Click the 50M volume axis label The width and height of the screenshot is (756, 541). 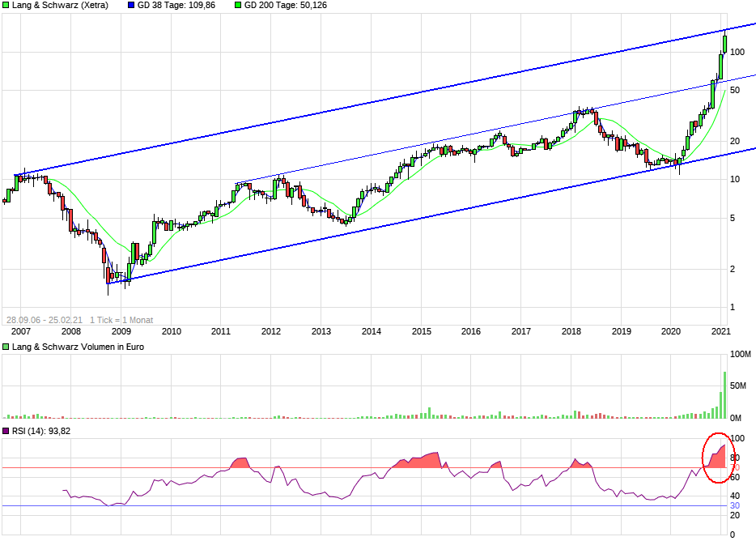[737, 386]
